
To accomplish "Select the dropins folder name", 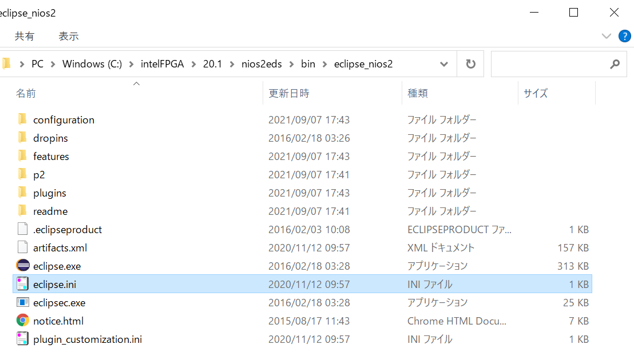I will (x=50, y=138).
